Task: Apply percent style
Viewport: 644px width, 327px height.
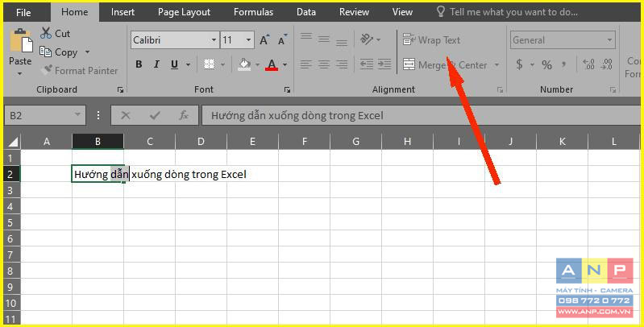Action: [546, 64]
